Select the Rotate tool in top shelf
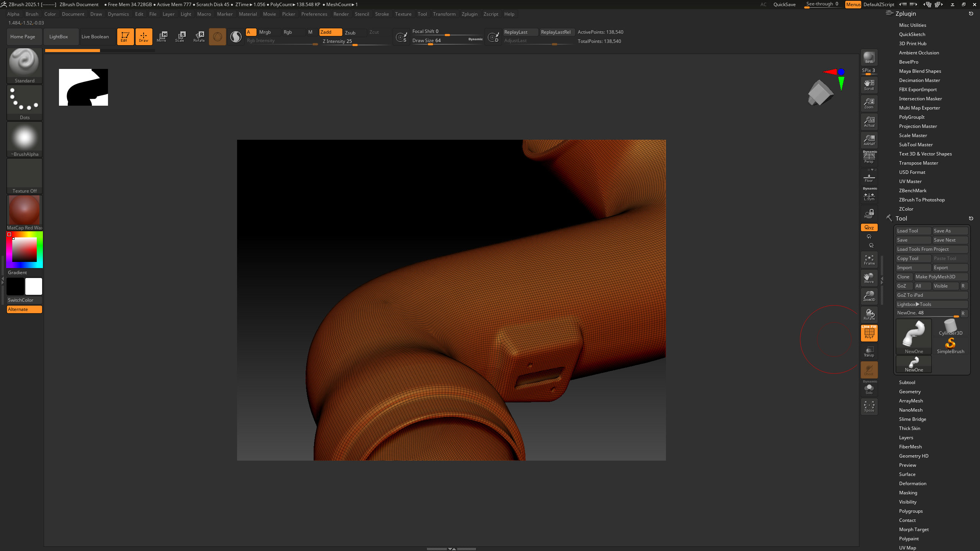The image size is (980, 551). click(199, 36)
